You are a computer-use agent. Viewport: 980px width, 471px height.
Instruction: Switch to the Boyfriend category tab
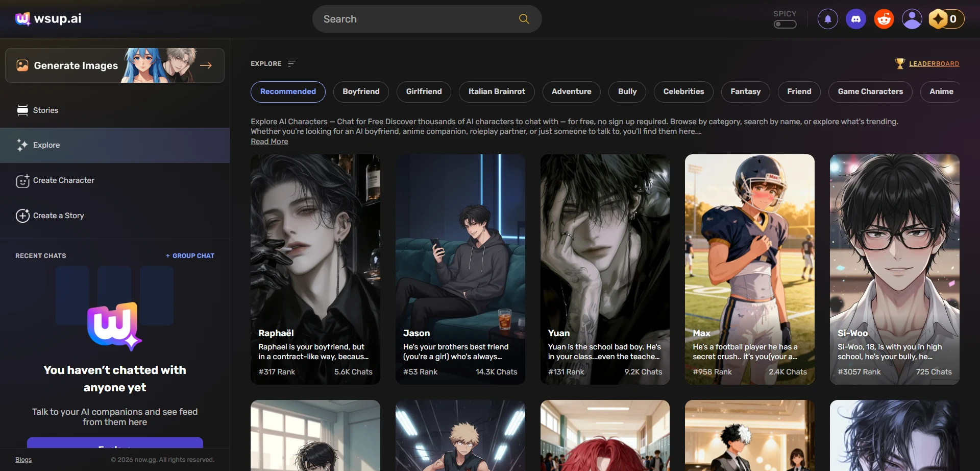pyautogui.click(x=361, y=91)
